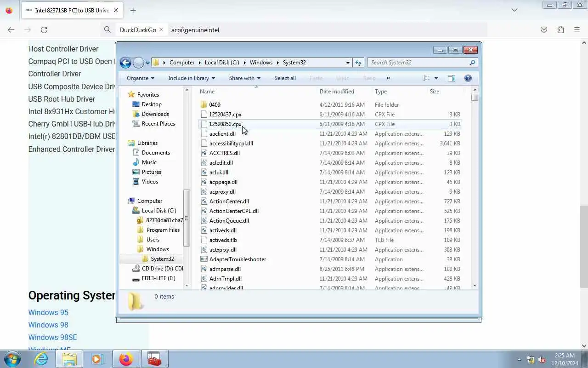This screenshot has height=368, width=588.
Task: Open address bar history dropdown arrow
Action: pos(348,63)
